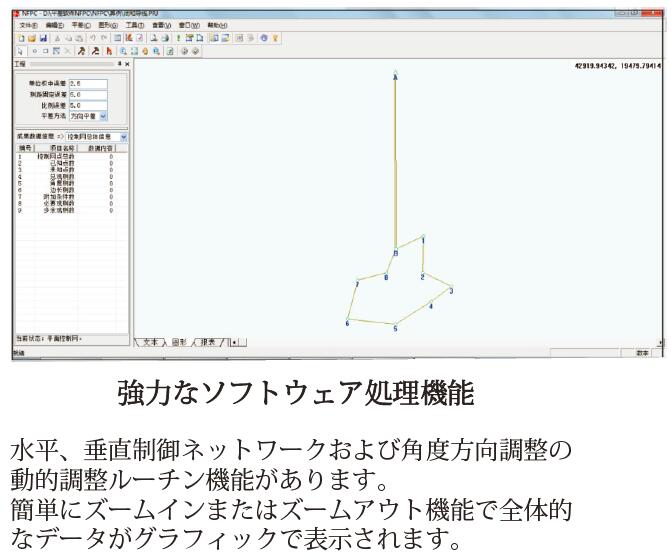This screenshot has height=557, width=671.
Task: Expand the 成果数据类型 combo box
Action: [124, 134]
